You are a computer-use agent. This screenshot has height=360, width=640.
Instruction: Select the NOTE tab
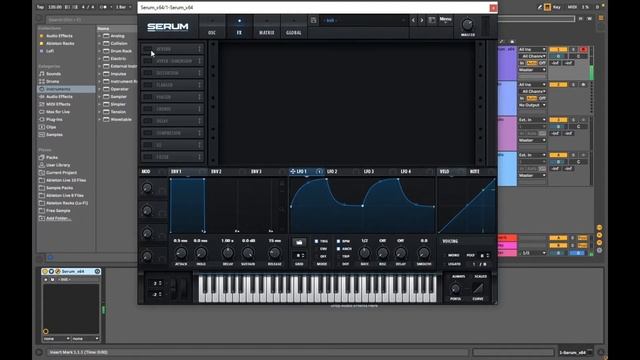[x=475, y=172]
